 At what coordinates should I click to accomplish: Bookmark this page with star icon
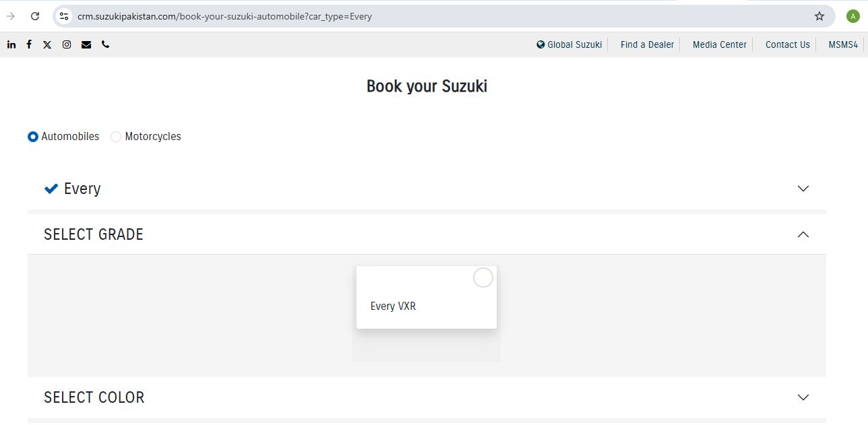pyautogui.click(x=819, y=16)
